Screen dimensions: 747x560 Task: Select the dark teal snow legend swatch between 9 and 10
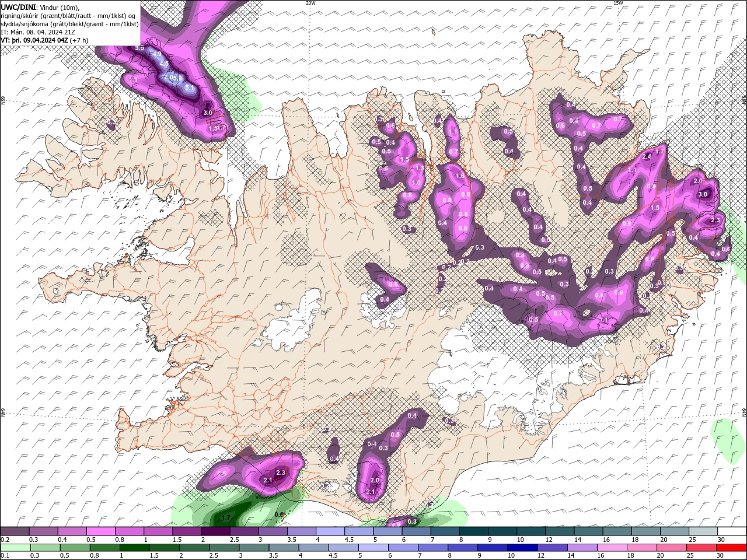click(502, 531)
